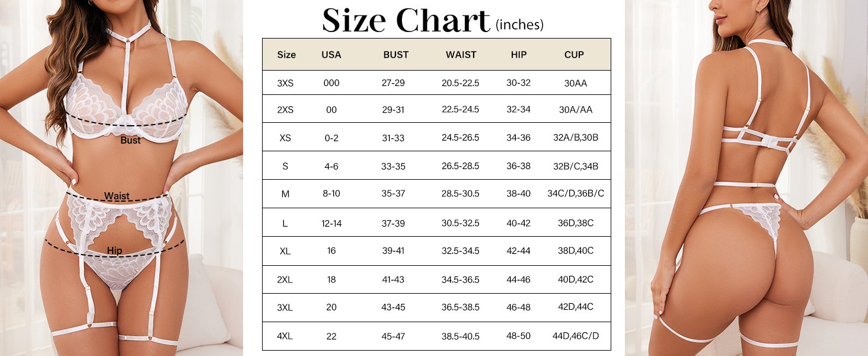Select the 'WAIST' column header
This screenshot has width=868, height=356.
(461, 55)
